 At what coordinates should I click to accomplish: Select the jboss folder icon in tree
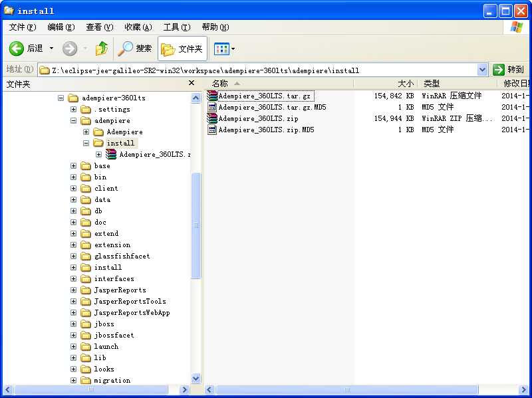point(86,324)
